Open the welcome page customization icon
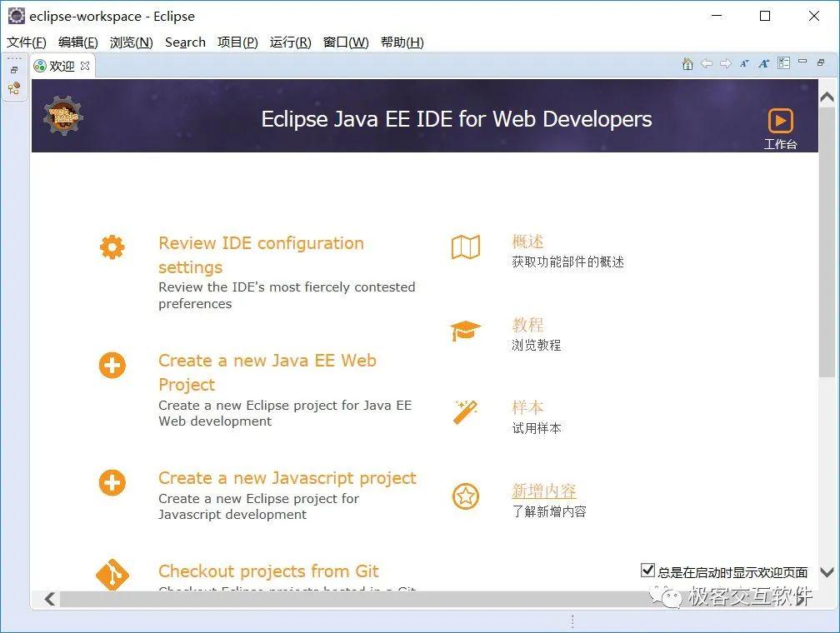The height and width of the screenshot is (633, 840). 783,63
